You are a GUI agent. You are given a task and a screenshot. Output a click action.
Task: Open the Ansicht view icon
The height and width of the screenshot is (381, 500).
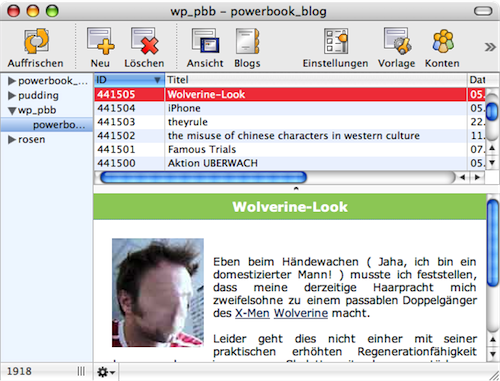[x=205, y=41]
